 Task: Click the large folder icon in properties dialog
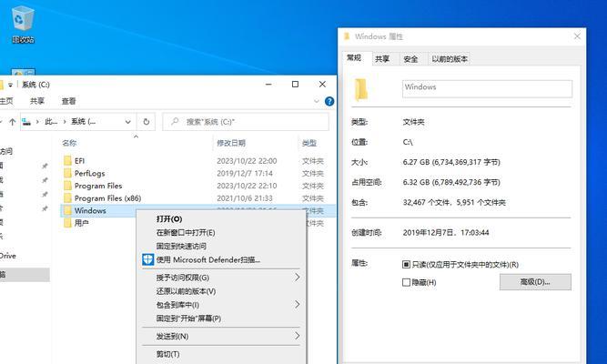pyautogui.click(x=360, y=89)
